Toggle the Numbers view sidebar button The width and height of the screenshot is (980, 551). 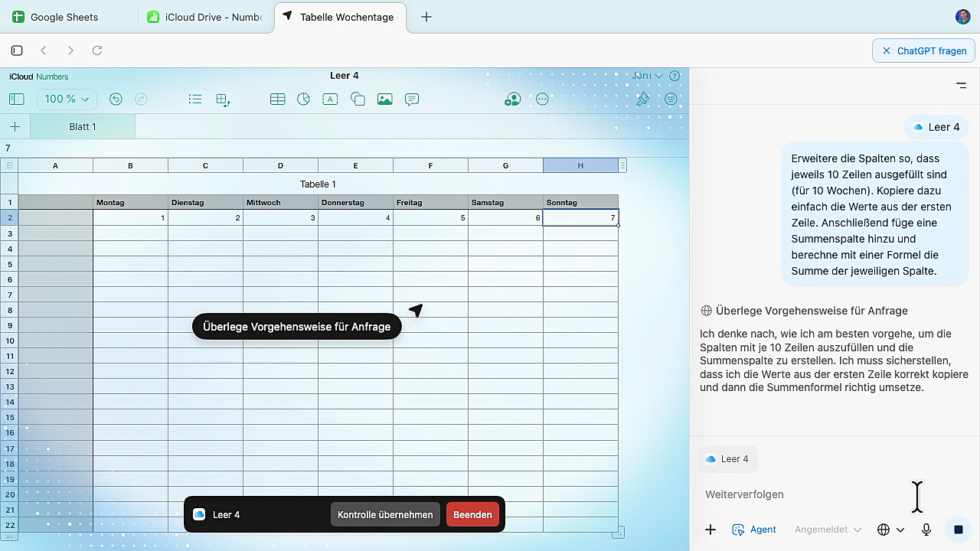[x=17, y=99]
